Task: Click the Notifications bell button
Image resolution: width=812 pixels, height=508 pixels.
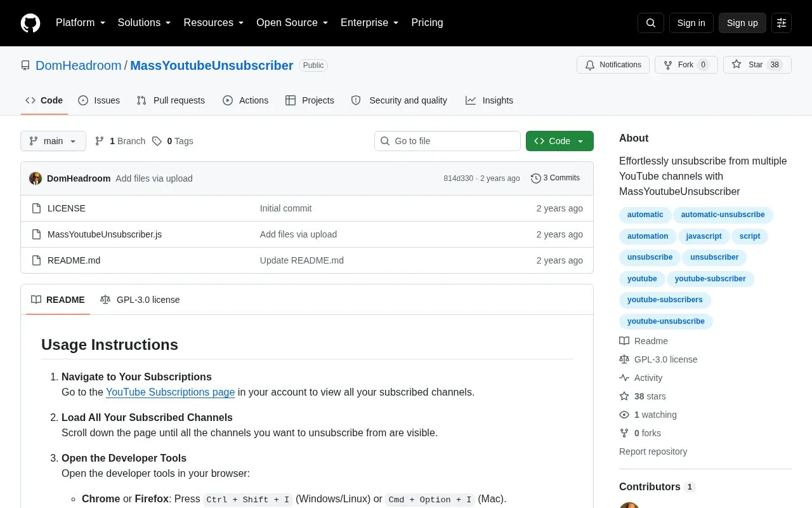Action: pos(613,65)
